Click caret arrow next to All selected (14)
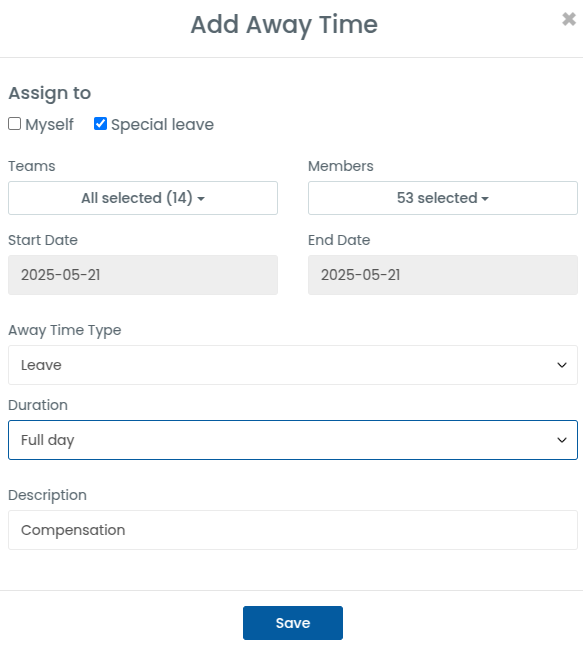 click(201, 199)
